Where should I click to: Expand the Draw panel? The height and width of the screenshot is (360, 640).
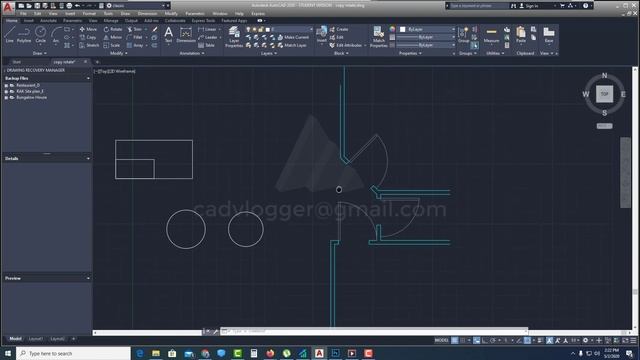point(40,53)
